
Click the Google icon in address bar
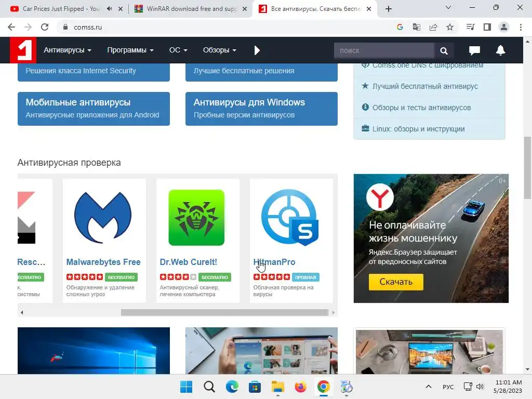(400, 27)
